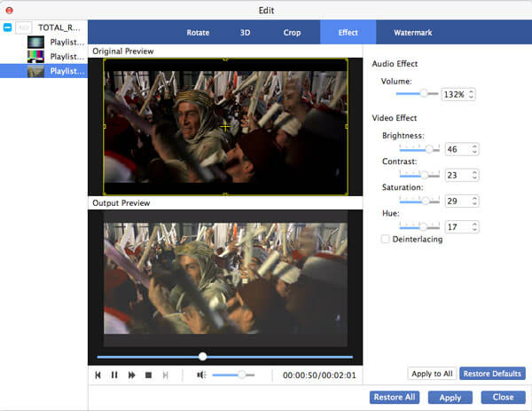This screenshot has width=532, height=411.
Task: Click the Contrast stepper arrows
Action: (474, 175)
